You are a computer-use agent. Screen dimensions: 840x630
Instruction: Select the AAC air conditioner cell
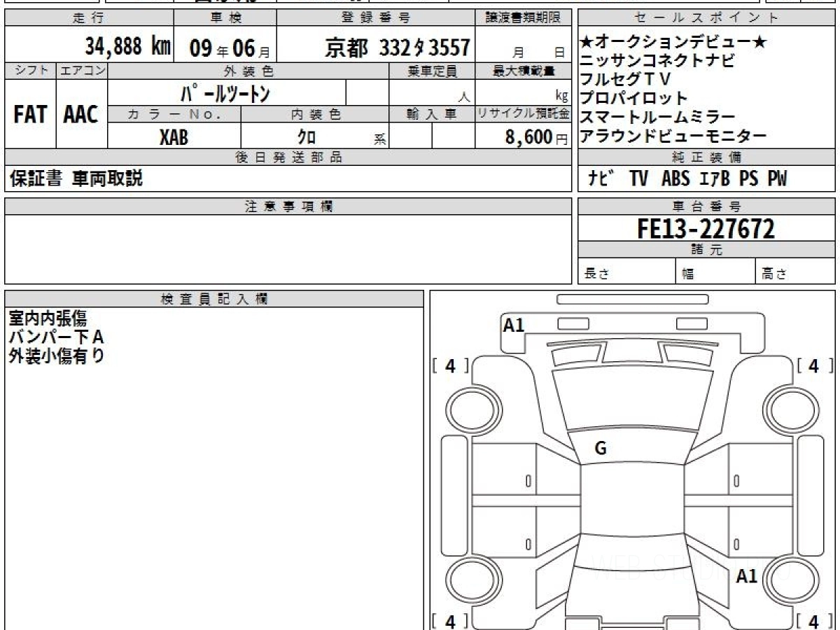coord(81,115)
